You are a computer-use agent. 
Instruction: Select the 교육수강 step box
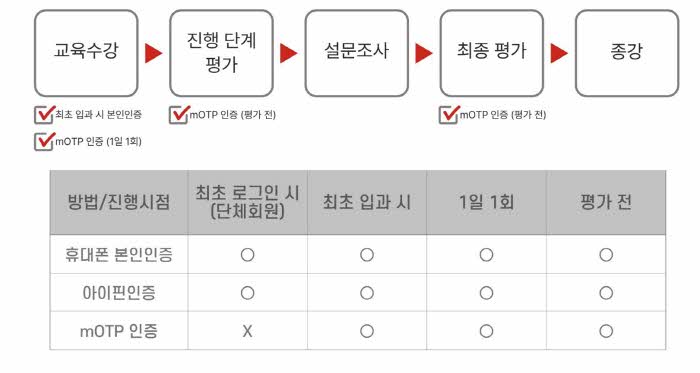pyautogui.click(x=86, y=53)
